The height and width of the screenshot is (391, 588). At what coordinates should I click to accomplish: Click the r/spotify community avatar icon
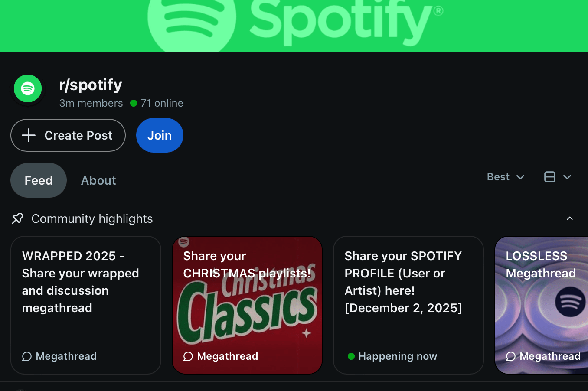pos(28,88)
